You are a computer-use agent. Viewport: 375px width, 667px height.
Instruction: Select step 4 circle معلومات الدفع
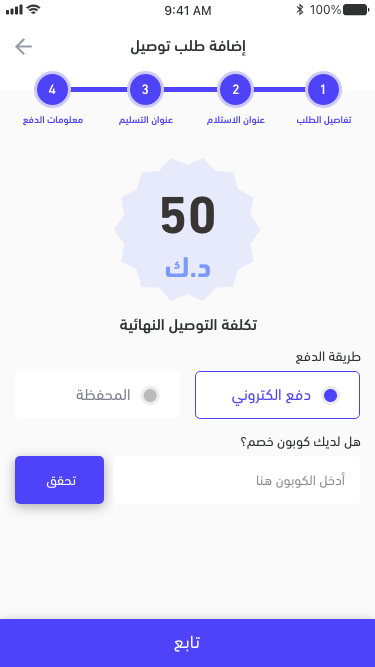[x=52, y=89]
